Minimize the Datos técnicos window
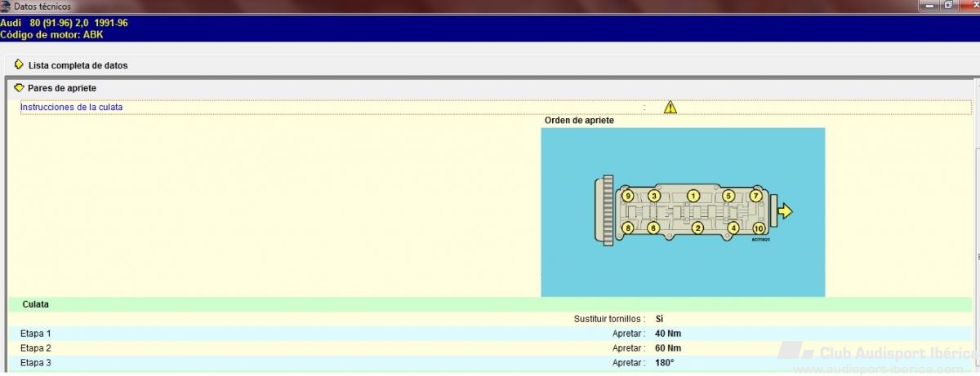This screenshot has width=980, height=376. tap(929, 5)
